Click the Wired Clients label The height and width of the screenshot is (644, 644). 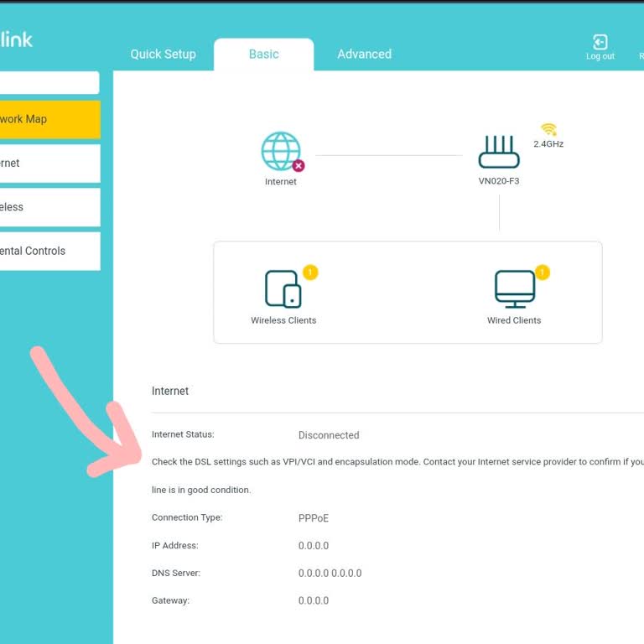(514, 320)
